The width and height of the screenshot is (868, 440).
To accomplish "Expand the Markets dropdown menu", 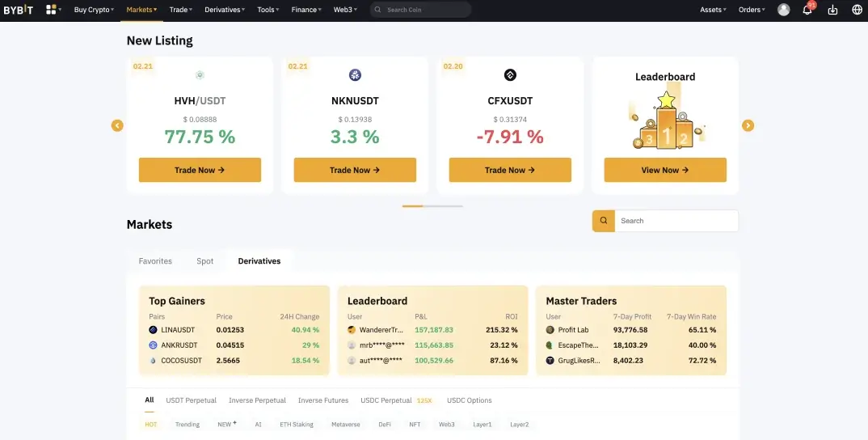I will [x=141, y=10].
